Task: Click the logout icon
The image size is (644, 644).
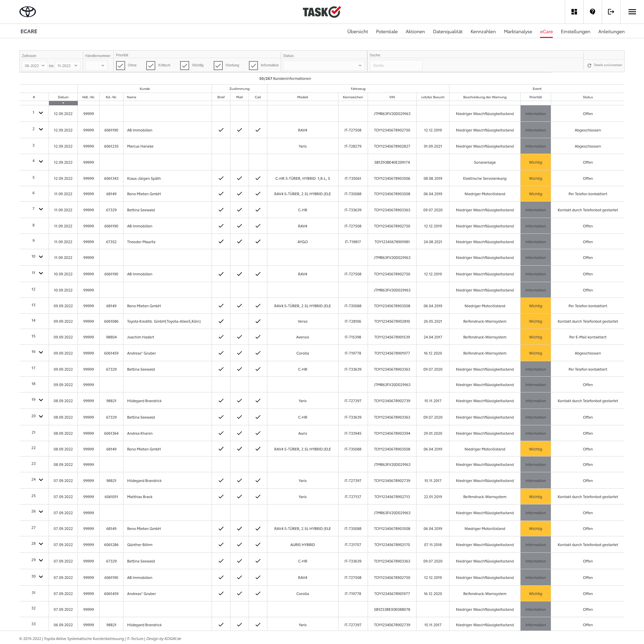Action: [611, 12]
